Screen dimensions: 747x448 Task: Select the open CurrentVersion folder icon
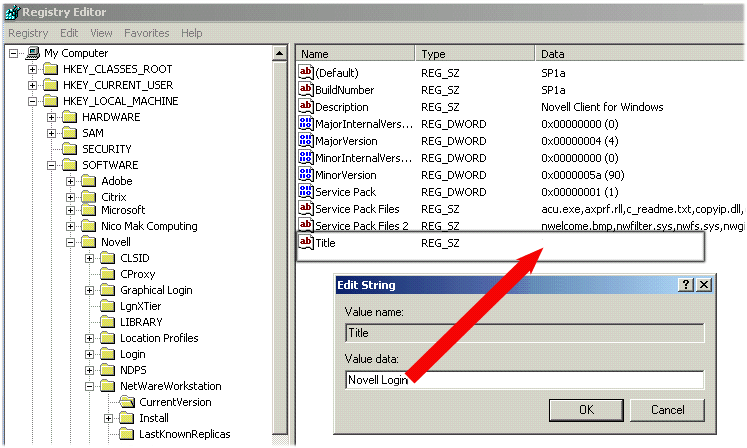click(127, 402)
